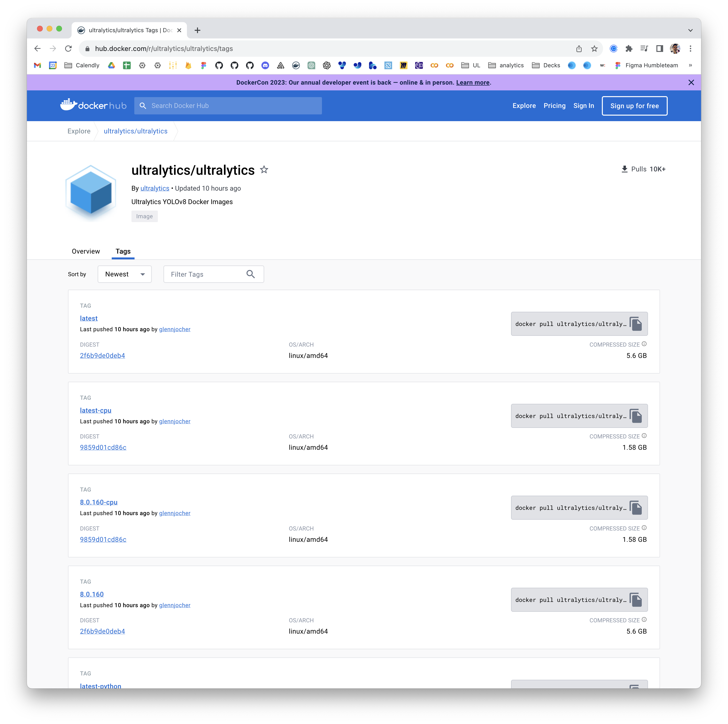Image resolution: width=728 pixels, height=724 pixels.
Task: Open the Explore menu item
Action: [524, 106]
